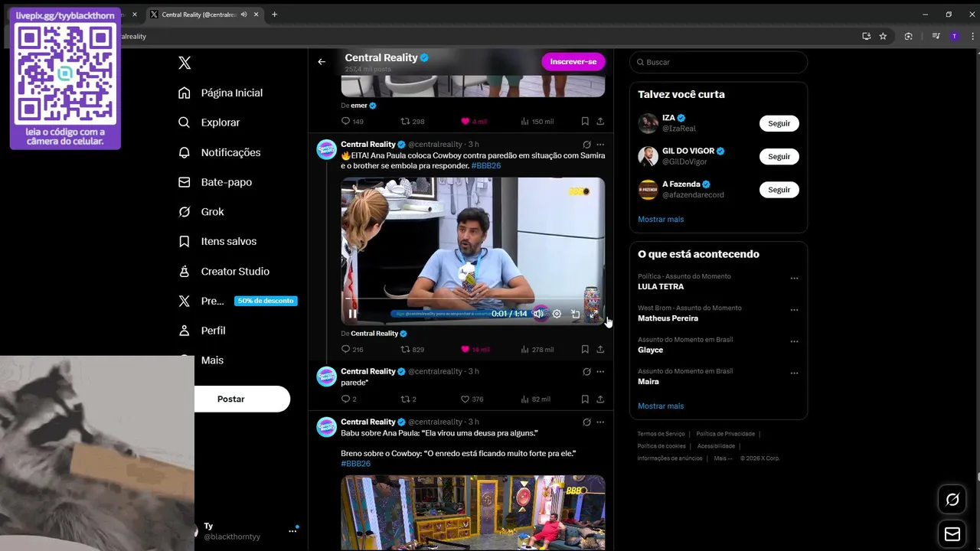Screen dimensions: 980x551
Task: Reply to the parede* post
Action: [348, 399]
